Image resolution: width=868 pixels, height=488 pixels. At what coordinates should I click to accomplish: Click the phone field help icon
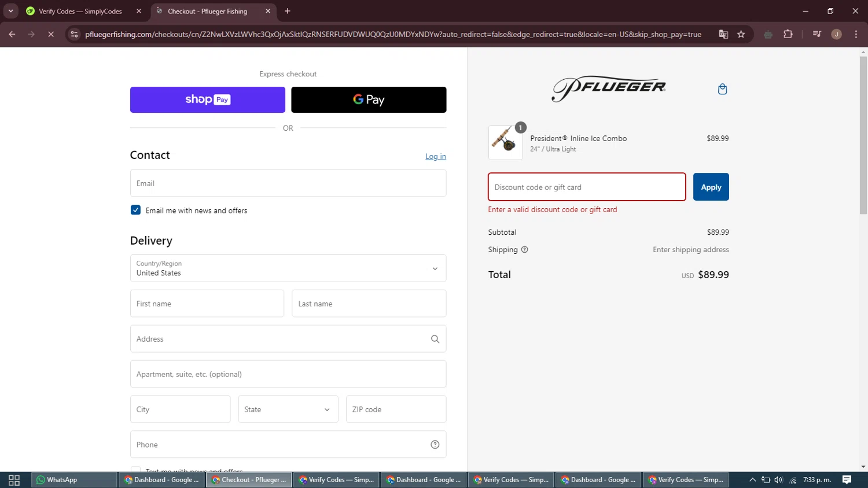click(x=435, y=445)
